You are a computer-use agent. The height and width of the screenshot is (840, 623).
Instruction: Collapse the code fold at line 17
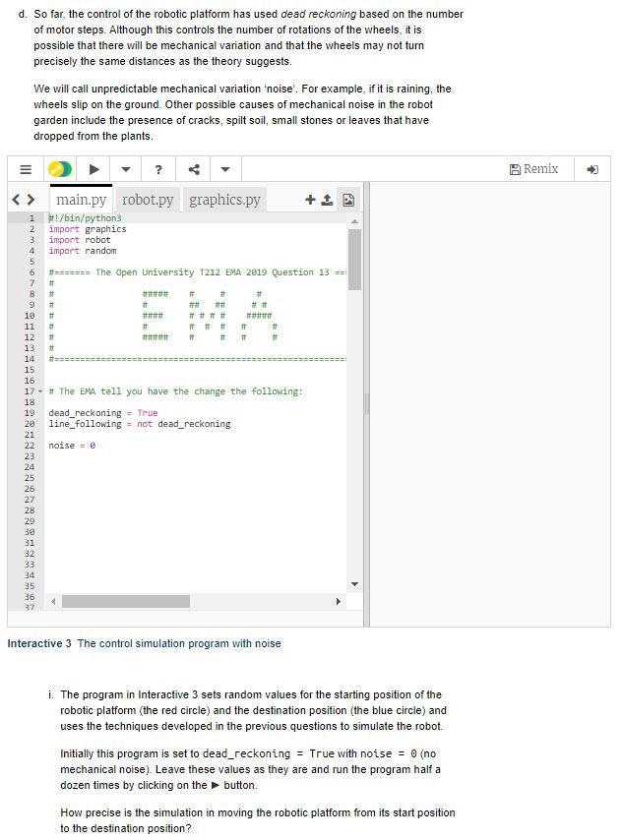[x=40, y=391]
